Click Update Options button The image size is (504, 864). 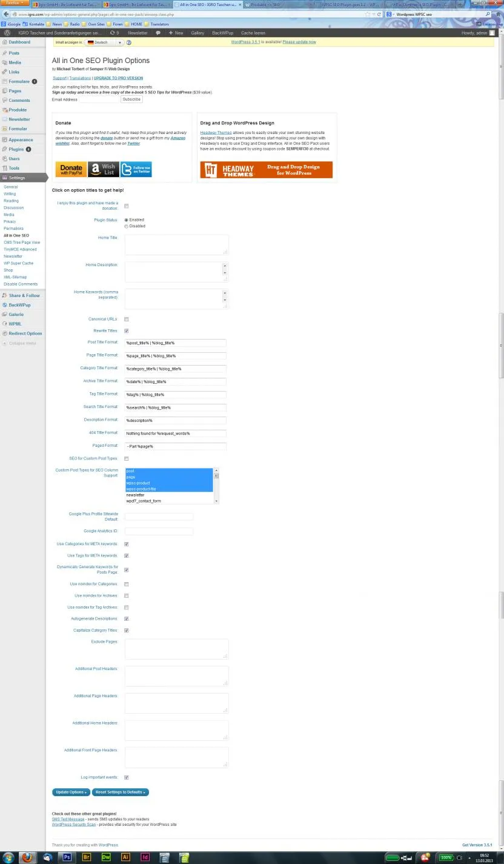coord(71,792)
